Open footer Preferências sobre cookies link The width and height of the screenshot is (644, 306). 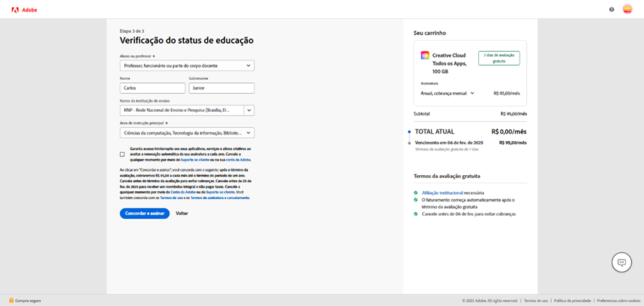618,301
